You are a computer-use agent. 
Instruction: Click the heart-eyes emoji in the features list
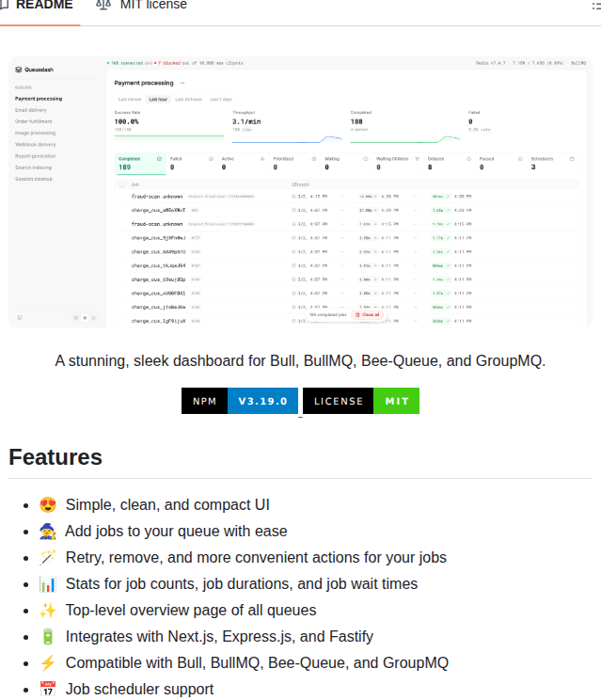tap(48, 505)
